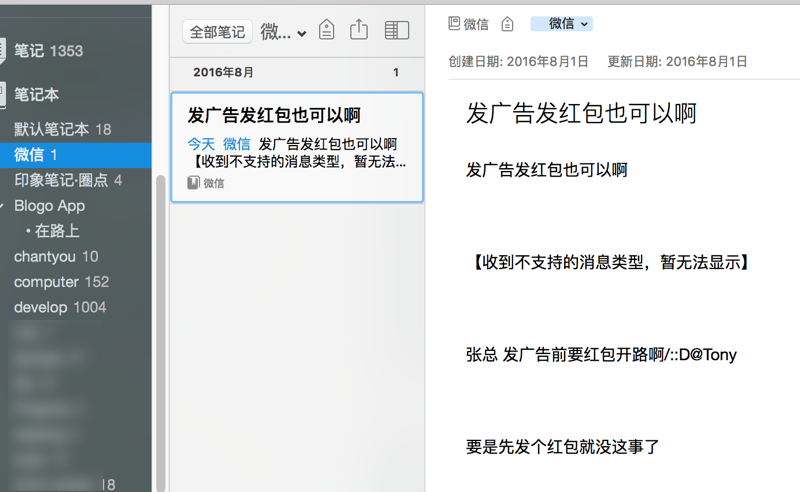Screen dimensions: 800x492
Task: Collapse the Blogo App notebook stack
Action: coord(3,206)
